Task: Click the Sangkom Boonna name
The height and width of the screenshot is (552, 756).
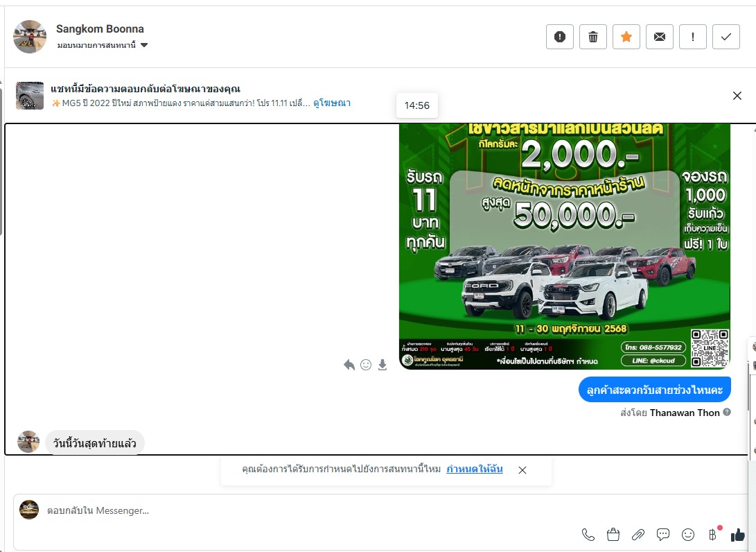Action: coord(100,29)
